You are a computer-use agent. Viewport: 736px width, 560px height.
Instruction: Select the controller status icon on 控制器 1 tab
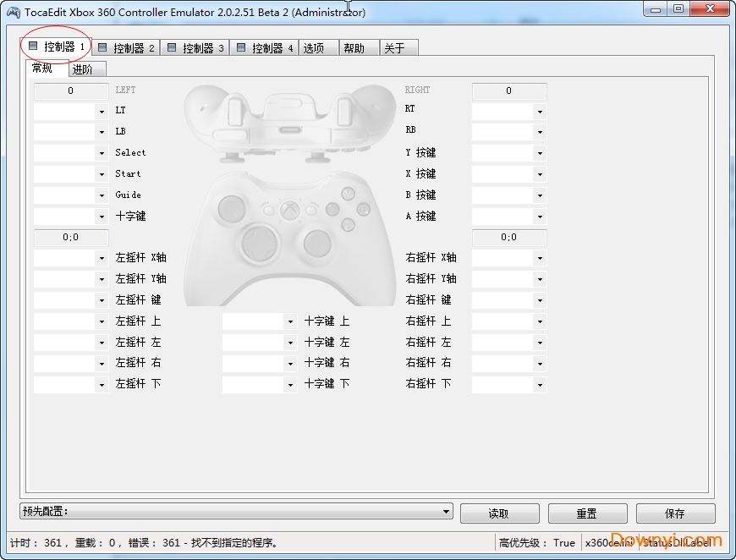pyautogui.click(x=33, y=47)
